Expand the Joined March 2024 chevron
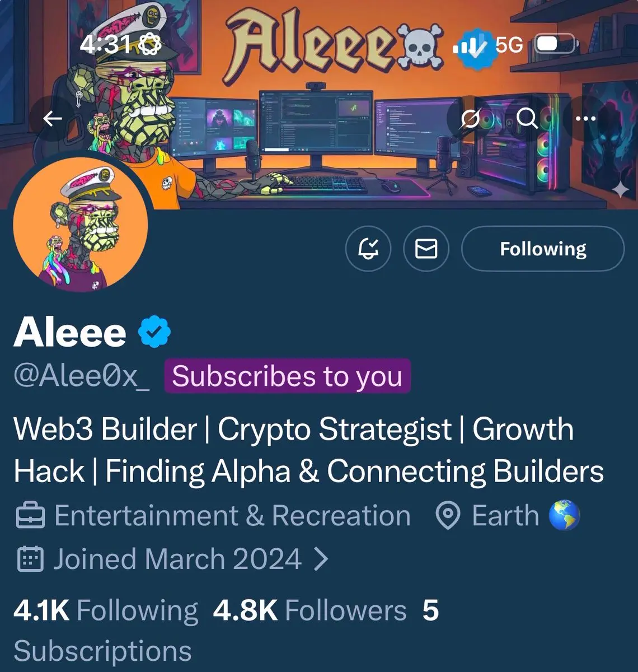Screen dimensions: 638x672 click(x=321, y=559)
